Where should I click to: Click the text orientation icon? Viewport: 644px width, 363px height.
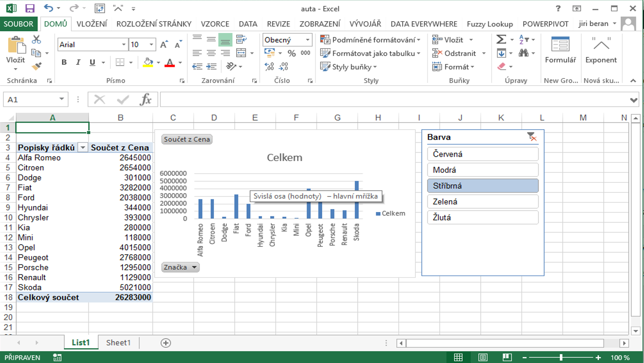click(x=231, y=67)
